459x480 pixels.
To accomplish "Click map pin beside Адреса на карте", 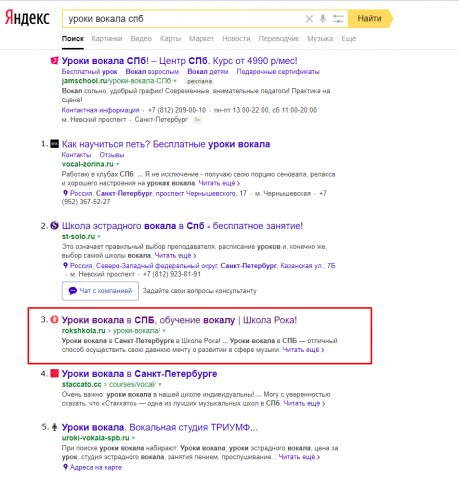I will [x=65, y=467].
